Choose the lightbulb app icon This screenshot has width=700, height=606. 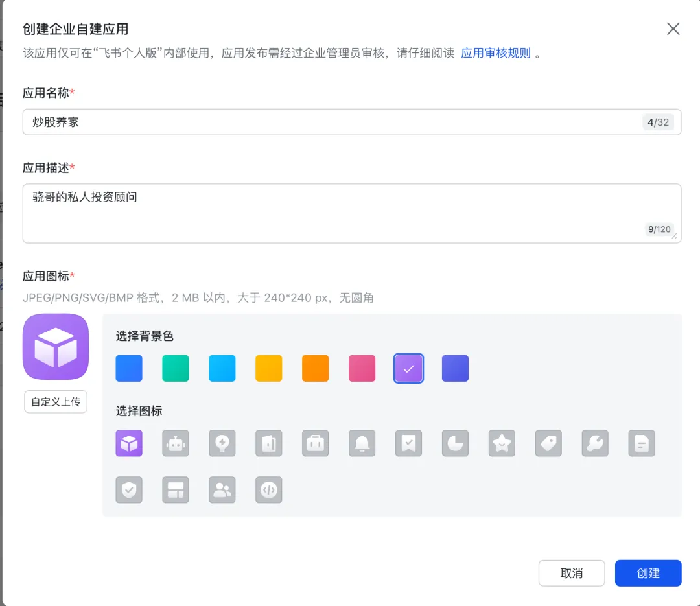click(x=222, y=444)
